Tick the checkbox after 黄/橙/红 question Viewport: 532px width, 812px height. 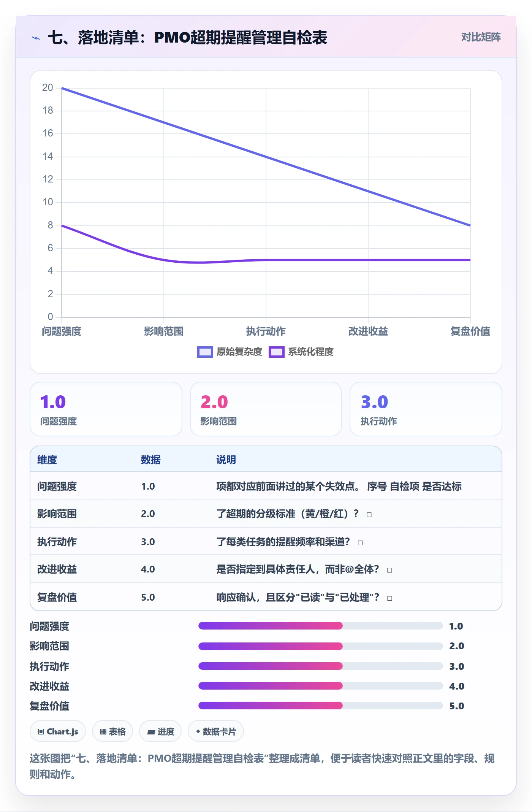pyautogui.click(x=369, y=515)
